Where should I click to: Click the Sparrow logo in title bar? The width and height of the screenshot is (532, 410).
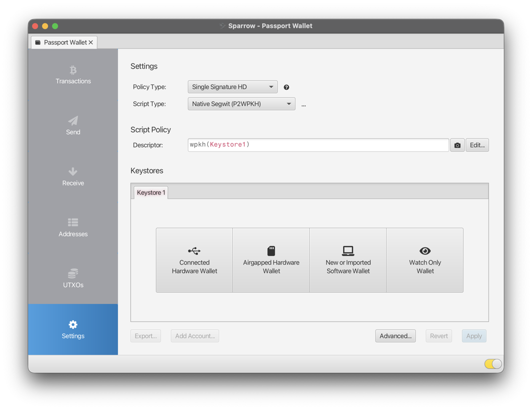pos(223,26)
